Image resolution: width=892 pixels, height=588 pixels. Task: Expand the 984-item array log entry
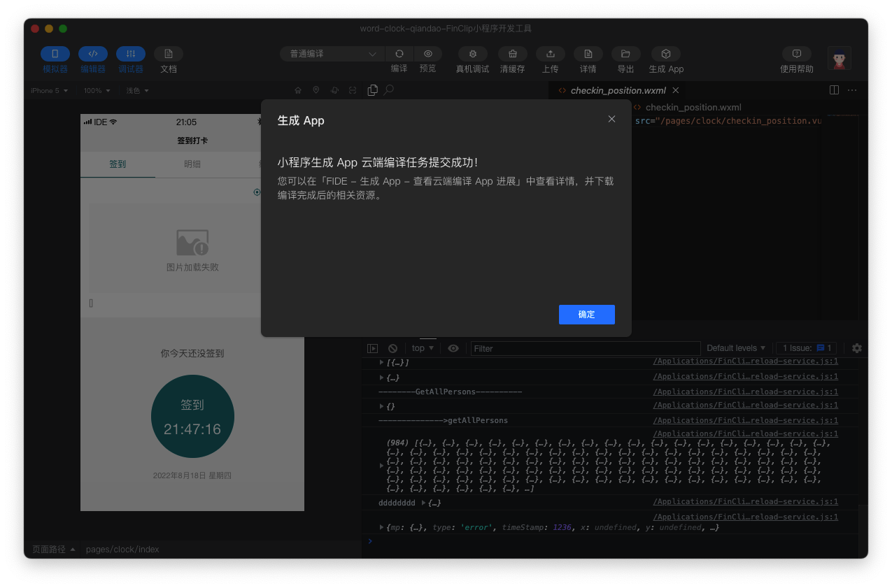pyautogui.click(x=381, y=465)
